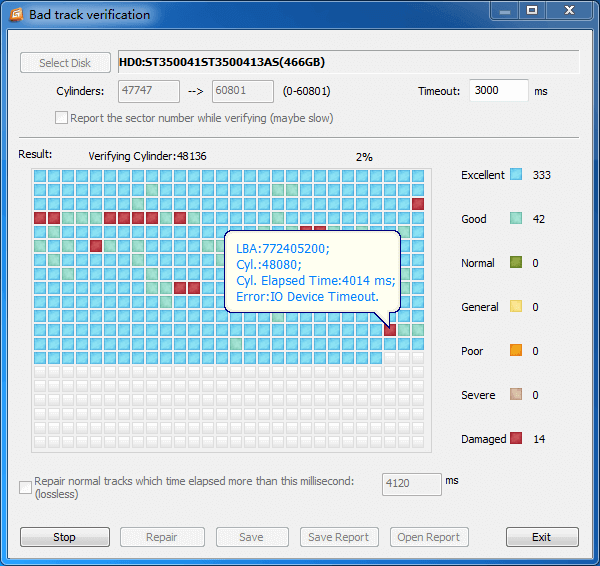This screenshot has width=600, height=566.
Task: Click the 4120 millisecond threshold field
Action: tap(411, 485)
